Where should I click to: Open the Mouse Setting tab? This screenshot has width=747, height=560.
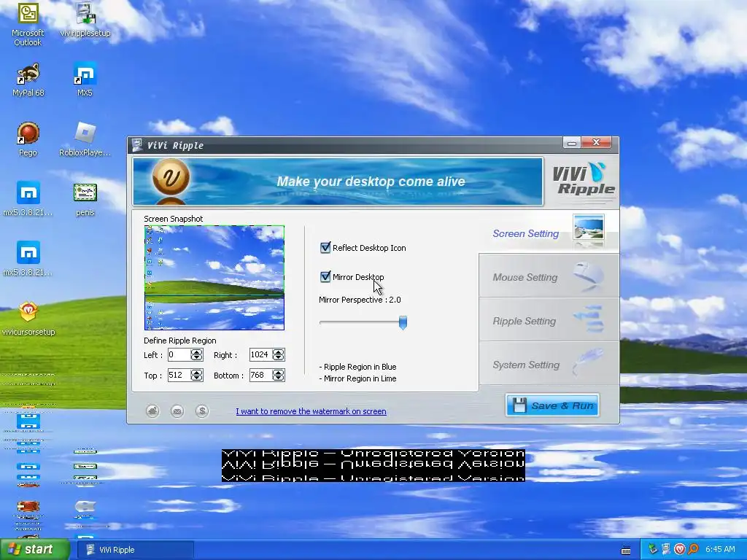tap(549, 277)
